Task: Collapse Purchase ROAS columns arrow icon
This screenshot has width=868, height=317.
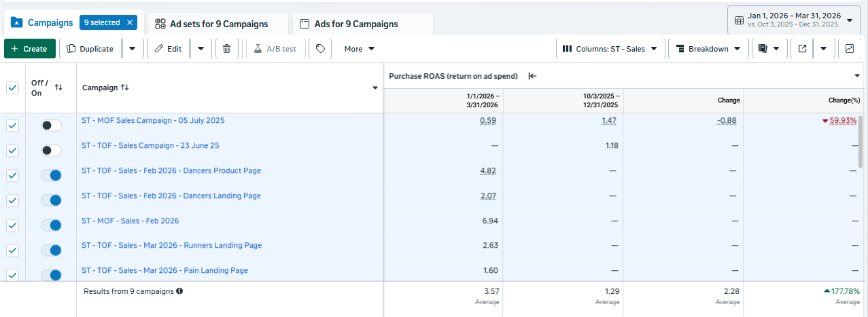Action: pos(532,76)
